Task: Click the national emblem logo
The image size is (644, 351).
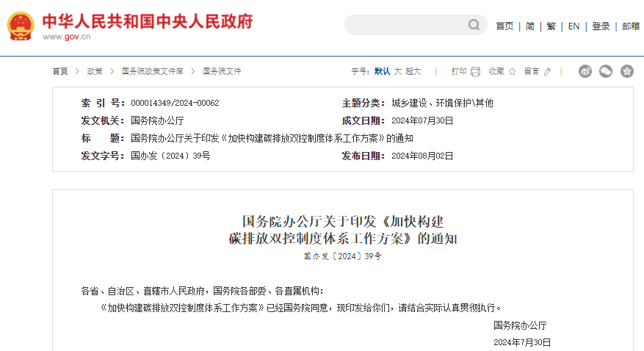Action: tap(21, 26)
